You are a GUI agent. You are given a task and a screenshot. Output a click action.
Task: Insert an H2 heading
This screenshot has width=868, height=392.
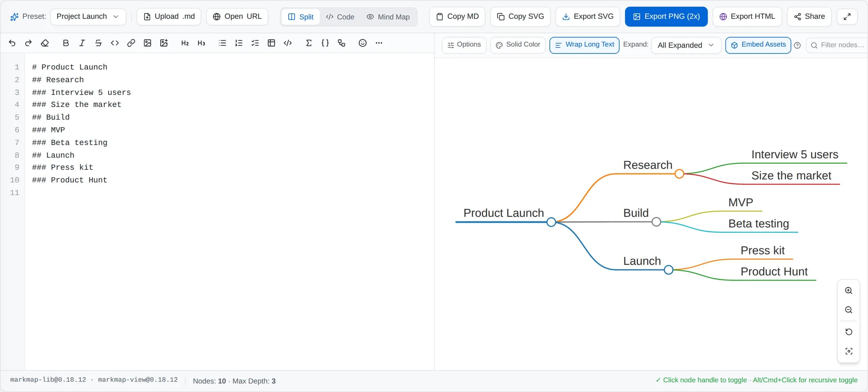click(185, 43)
